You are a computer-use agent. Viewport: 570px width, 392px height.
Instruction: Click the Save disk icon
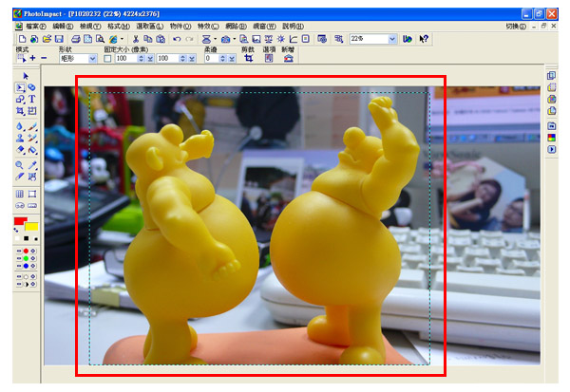click(x=59, y=39)
